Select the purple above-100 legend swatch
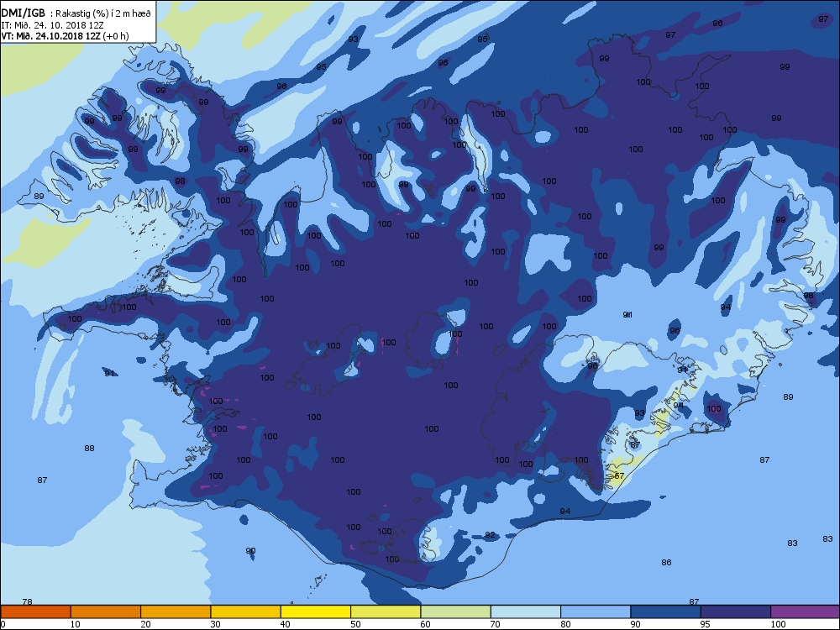 [806, 612]
